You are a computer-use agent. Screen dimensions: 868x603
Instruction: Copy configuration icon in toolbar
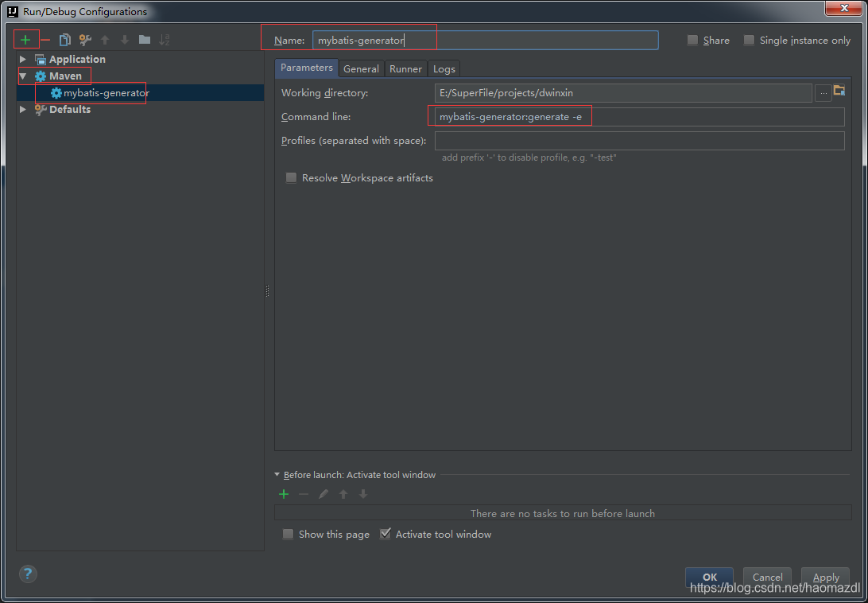65,40
